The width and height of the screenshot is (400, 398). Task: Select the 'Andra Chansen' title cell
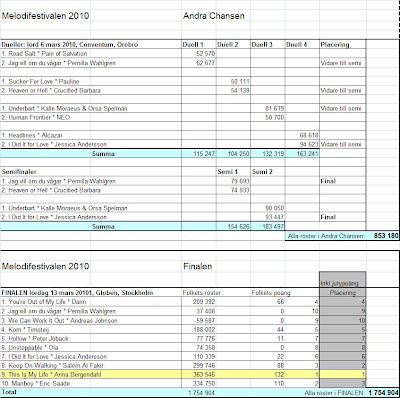coord(214,16)
